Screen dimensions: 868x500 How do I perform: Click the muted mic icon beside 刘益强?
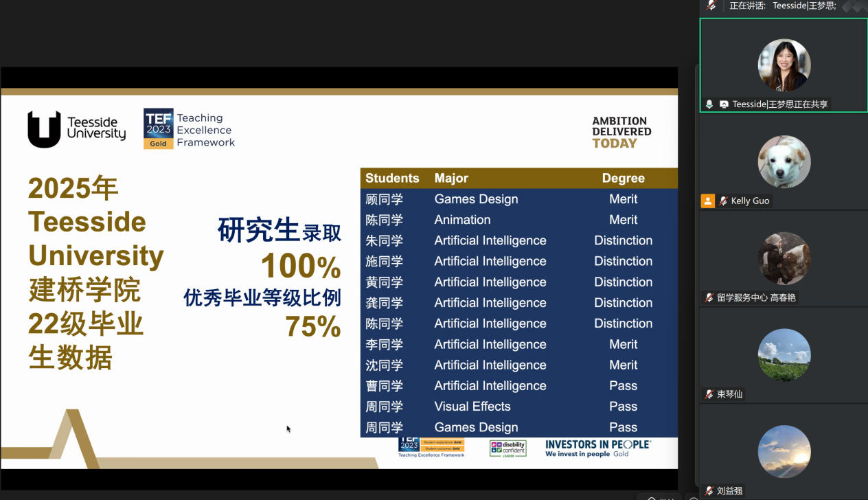pos(709,490)
